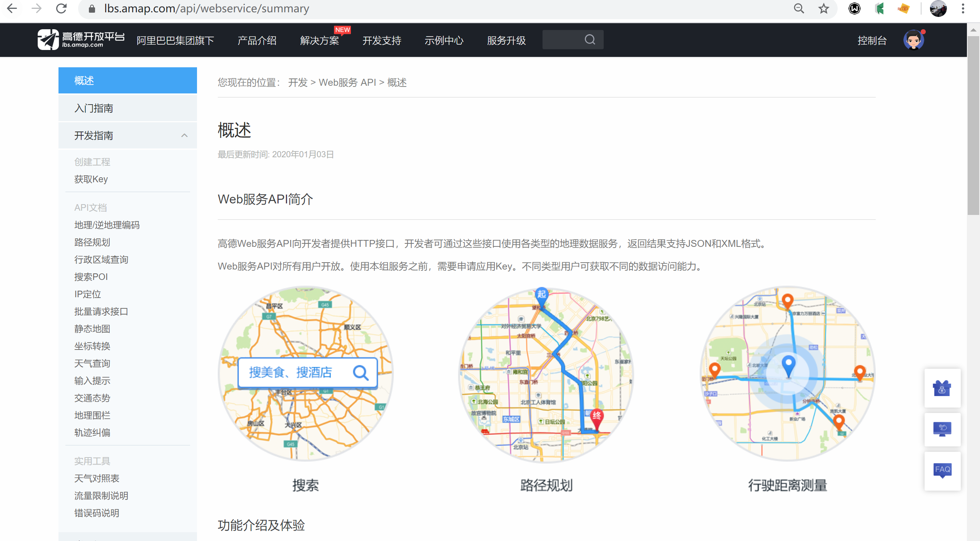Image resolution: width=980 pixels, height=541 pixels.
Task: Open 错误码说明 sidebar link
Action: click(97, 513)
